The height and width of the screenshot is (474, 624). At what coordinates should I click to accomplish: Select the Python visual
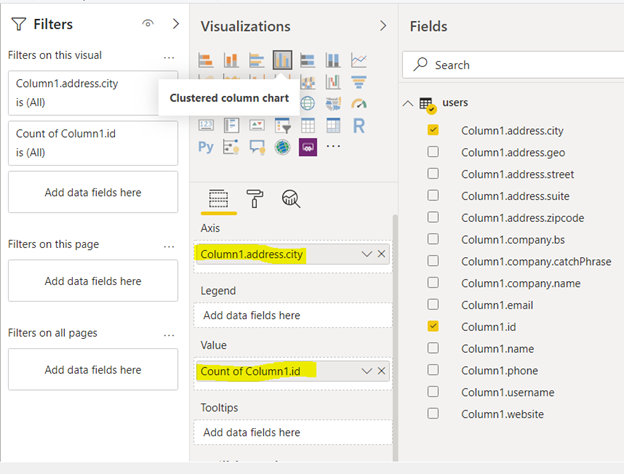pyautogui.click(x=206, y=147)
